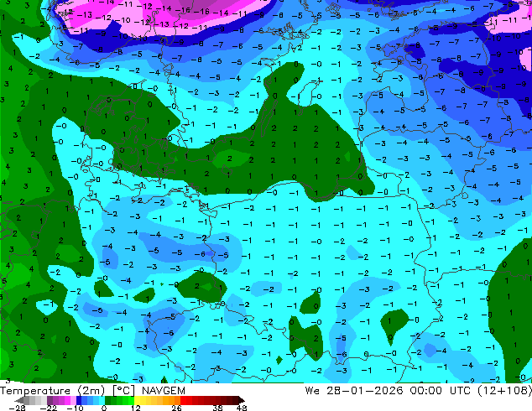This screenshot has height=411, width=532.
Task: Click the '-28' legend value
Action: (x=17, y=408)
